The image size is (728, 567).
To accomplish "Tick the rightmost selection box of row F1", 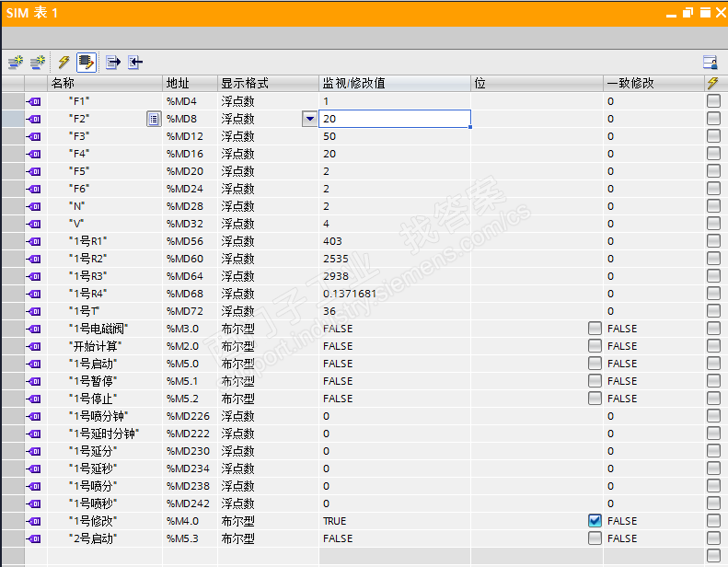I will [713, 100].
